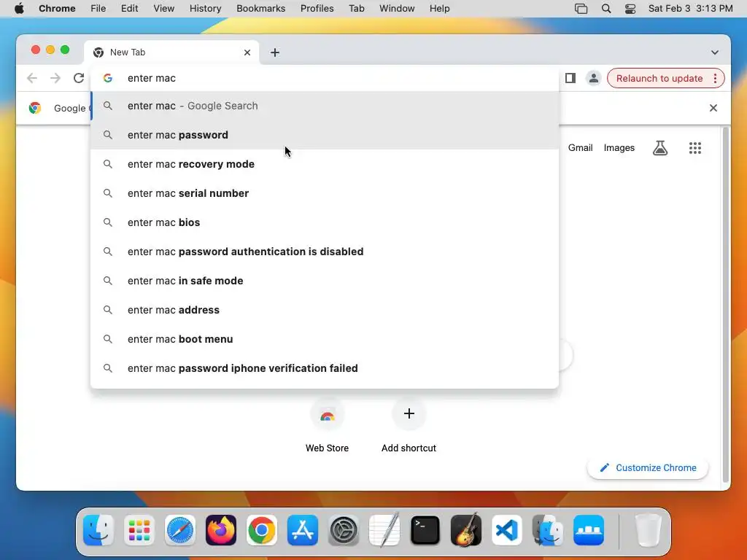747x560 pixels.
Task: Click the page vertical scrollbar
Action: point(726,305)
